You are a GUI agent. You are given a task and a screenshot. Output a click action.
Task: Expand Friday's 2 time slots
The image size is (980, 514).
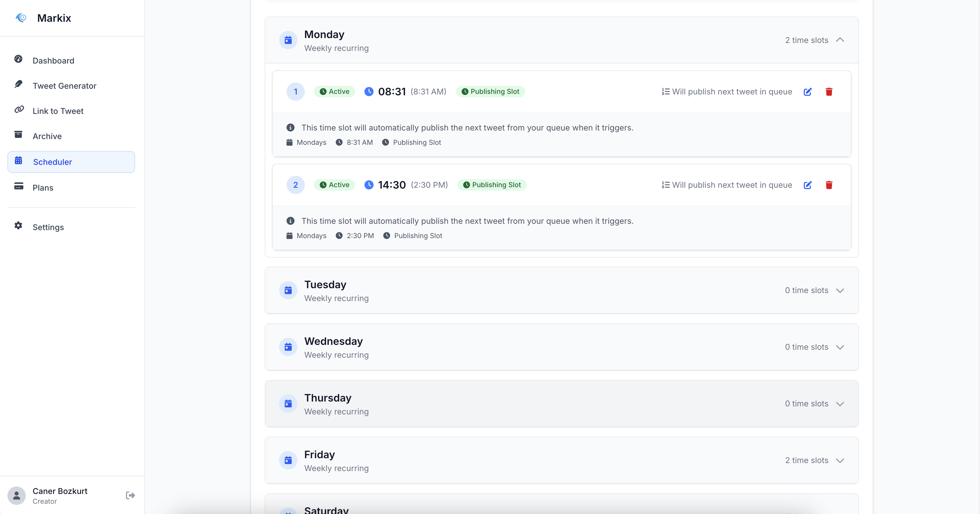pyautogui.click(x=840, y=460)
